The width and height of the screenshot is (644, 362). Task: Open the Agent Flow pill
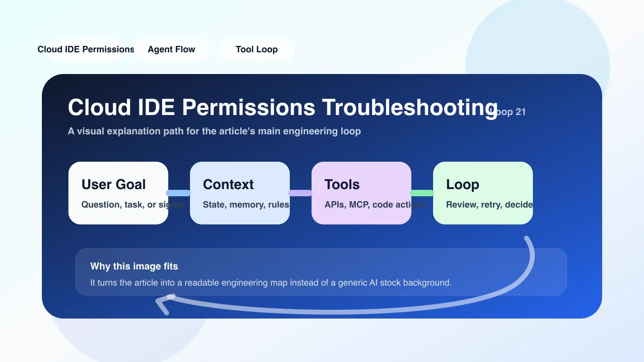coord(171,49)
